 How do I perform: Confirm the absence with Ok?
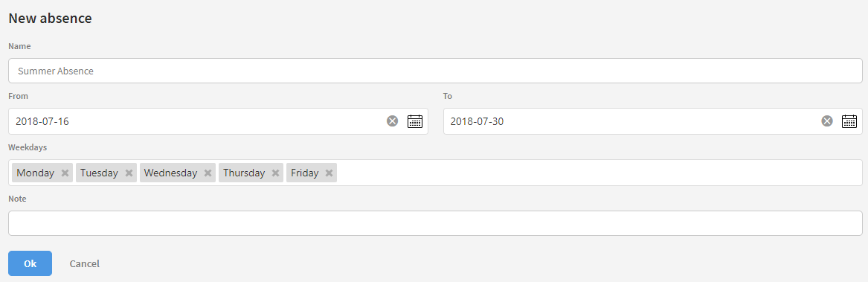(x=30, y=263)
